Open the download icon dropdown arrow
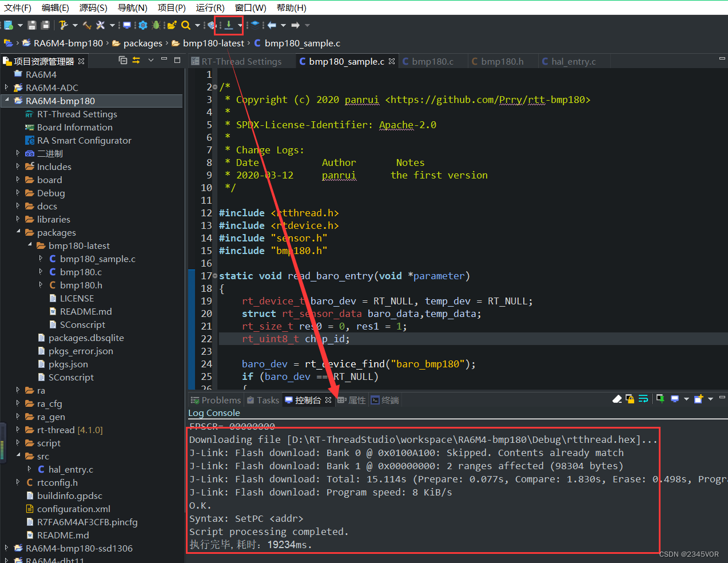The image size is (728, 563). point(240,25)
